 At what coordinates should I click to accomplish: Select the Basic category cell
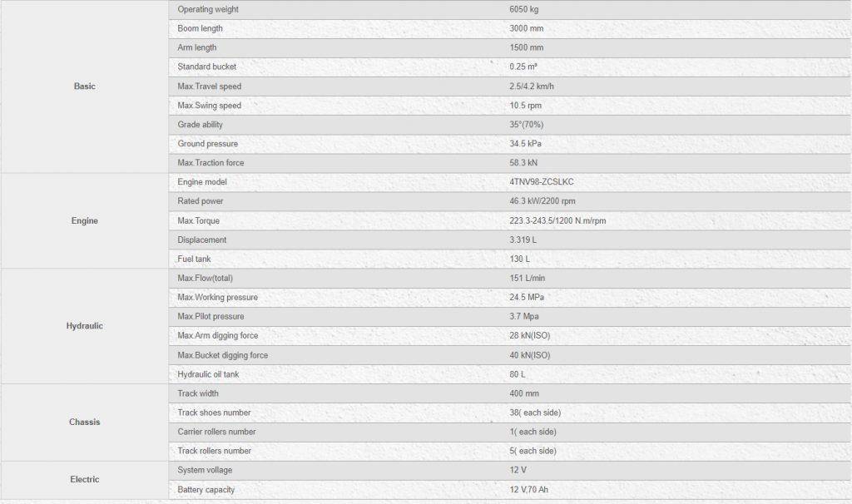(x=85, y=86)
